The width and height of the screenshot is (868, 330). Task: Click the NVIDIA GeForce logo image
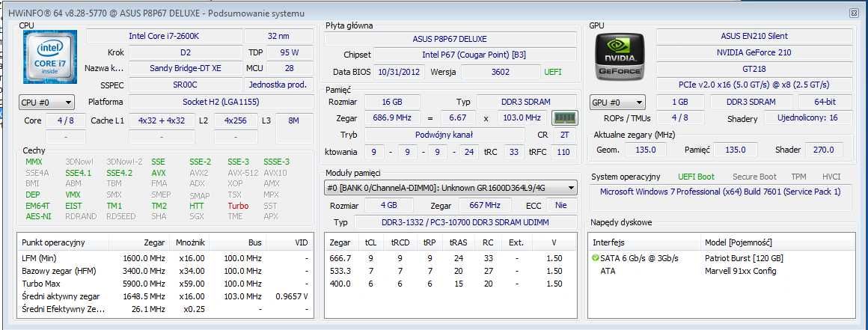620,56
